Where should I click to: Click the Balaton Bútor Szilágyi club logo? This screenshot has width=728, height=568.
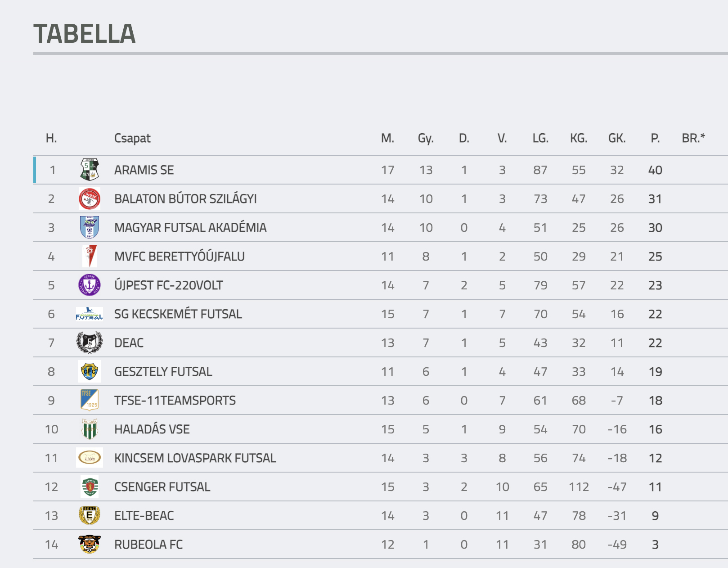tap(89, 198)
